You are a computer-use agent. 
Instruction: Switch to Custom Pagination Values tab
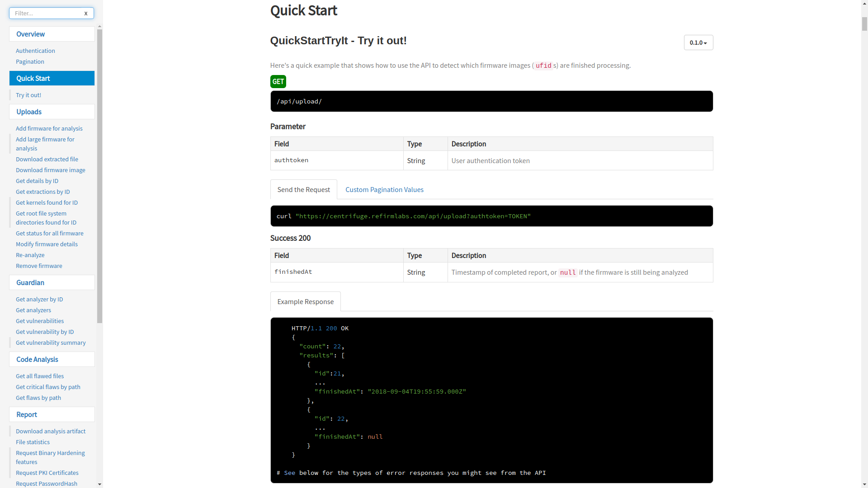pyautogui.click(x=384, y=189)
